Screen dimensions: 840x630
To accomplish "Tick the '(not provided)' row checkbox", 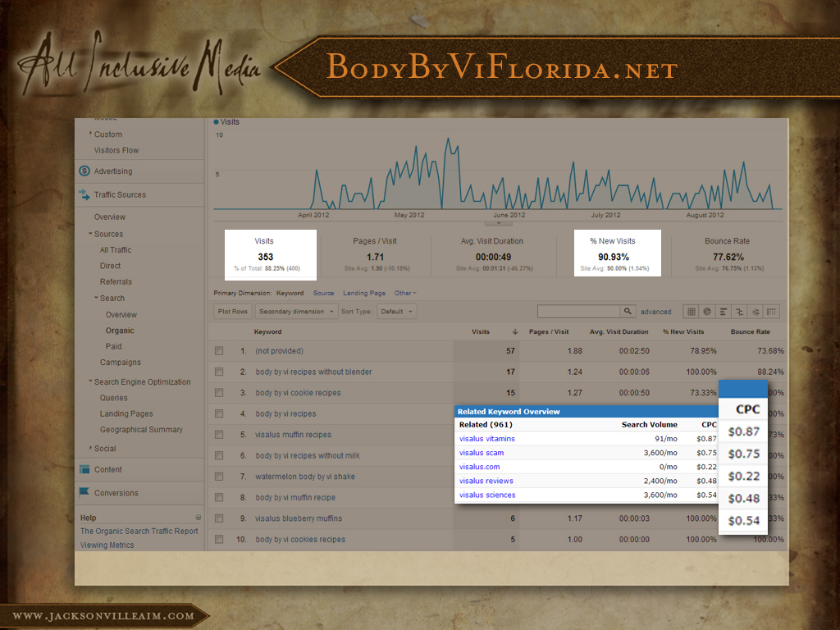I will [219, 351].
